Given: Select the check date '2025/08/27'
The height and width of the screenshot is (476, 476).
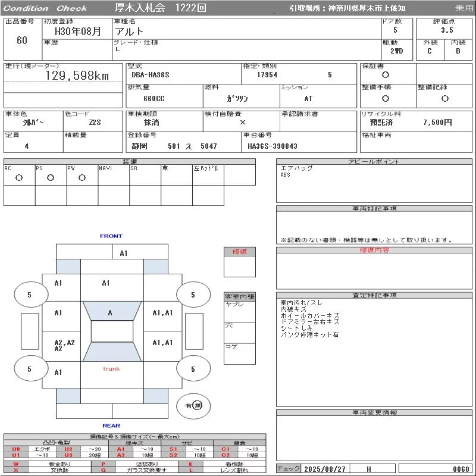Looking at the screenshot, I should point(325,469).
